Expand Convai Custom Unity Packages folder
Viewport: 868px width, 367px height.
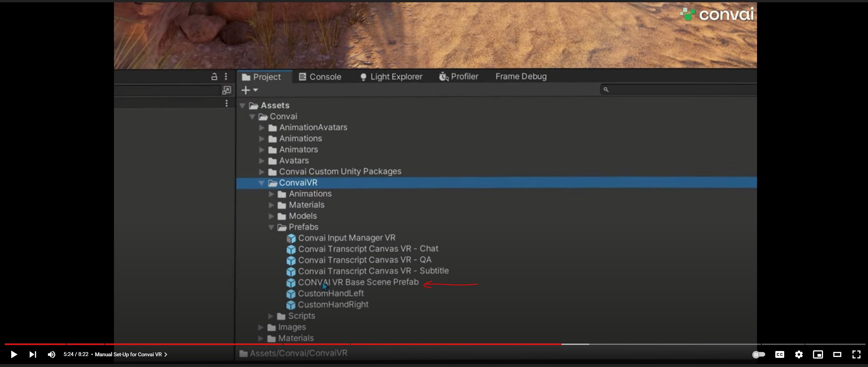[x=261, y=172]
